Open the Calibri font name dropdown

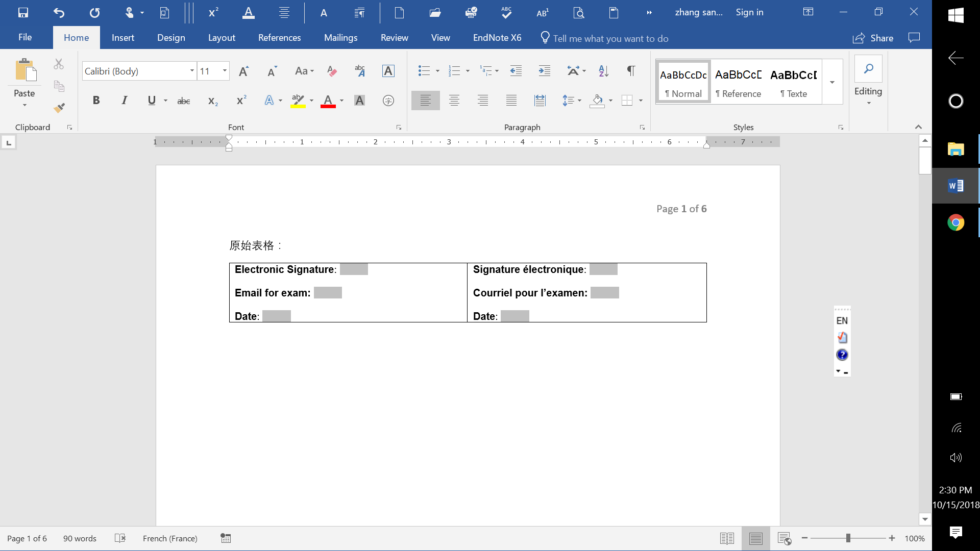tap(192, 71)
